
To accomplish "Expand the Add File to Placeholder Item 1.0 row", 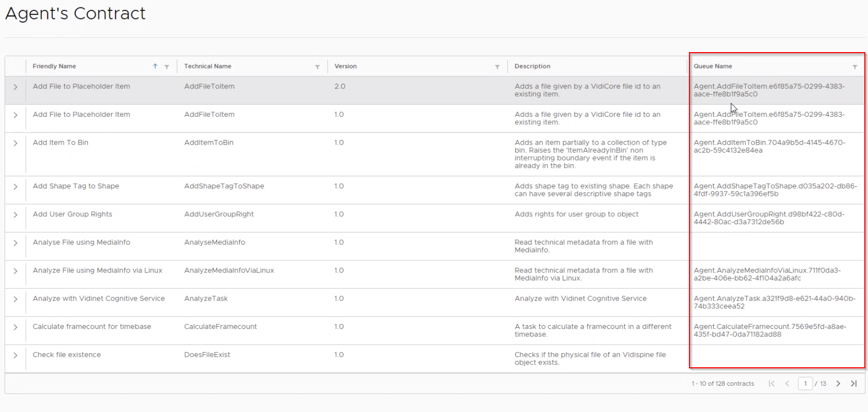I will [15, 115].
